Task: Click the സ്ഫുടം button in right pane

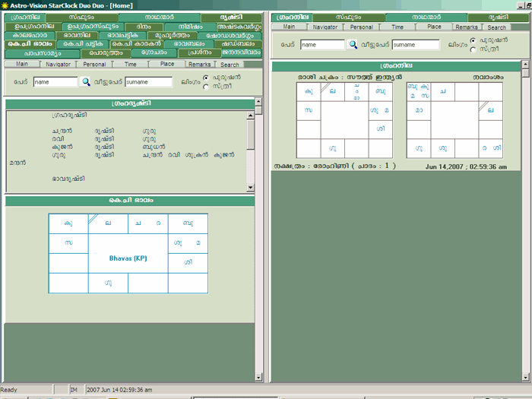Action: [x=349, y=17]
